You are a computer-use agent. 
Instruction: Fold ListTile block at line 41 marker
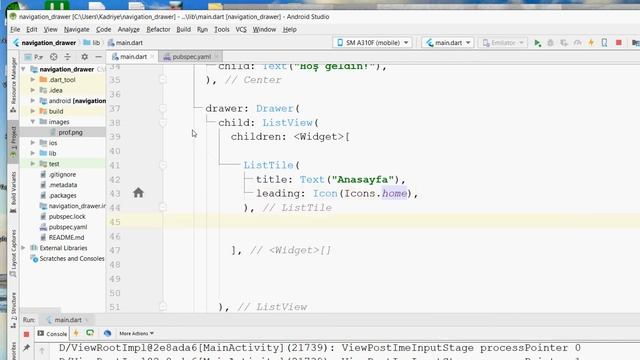click(x=163, y=165)
